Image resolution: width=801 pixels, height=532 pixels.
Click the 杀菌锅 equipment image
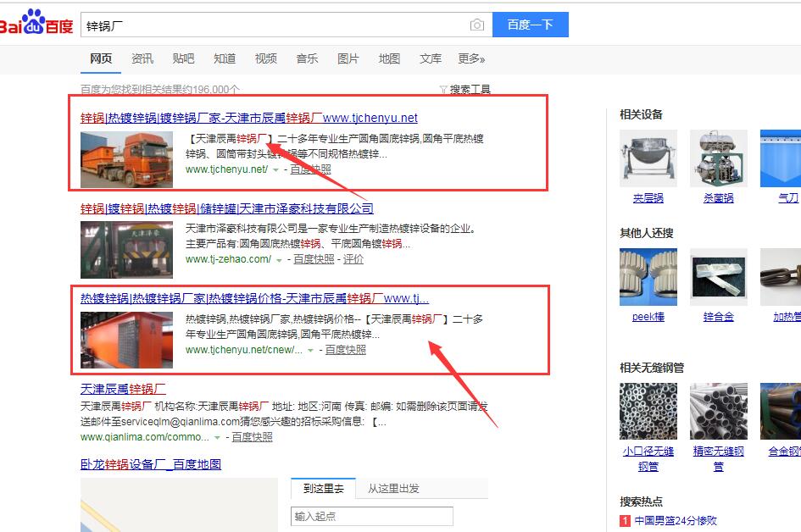pos(718,158)
